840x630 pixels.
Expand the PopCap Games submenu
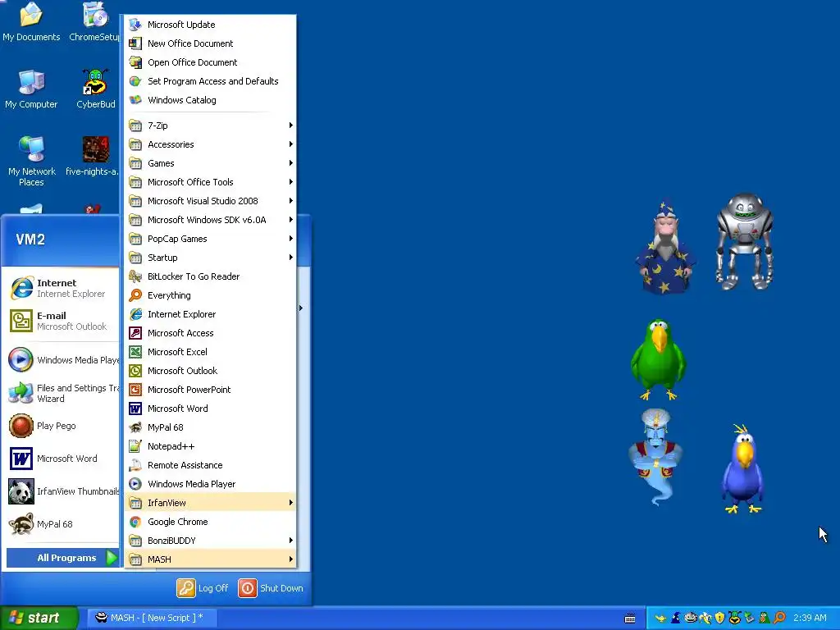pos(210,239)
